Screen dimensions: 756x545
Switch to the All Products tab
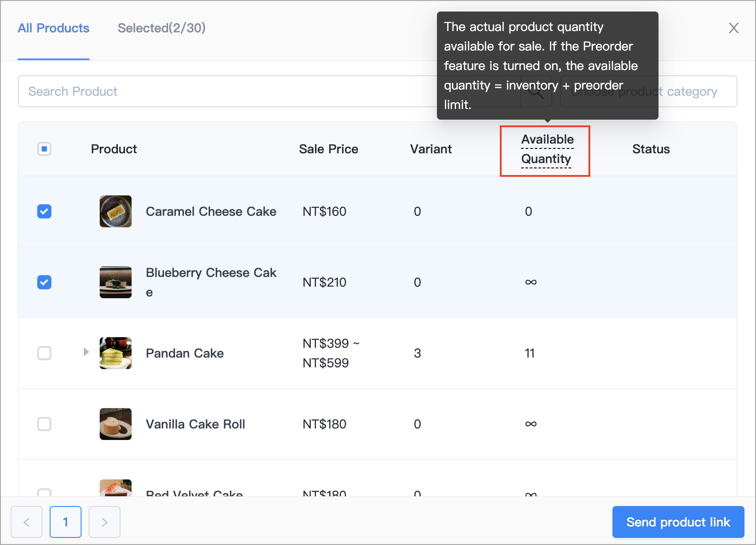(54, 28)
